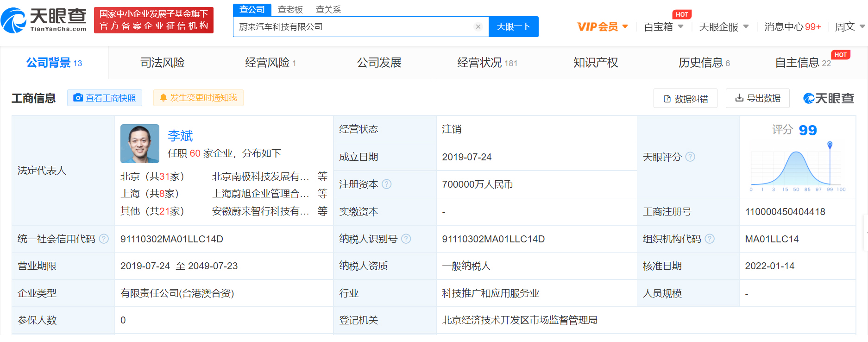Click 等 next to 安徽蔚来智行科技
Viewport: 868px width, 342px height.
(322, 211)
